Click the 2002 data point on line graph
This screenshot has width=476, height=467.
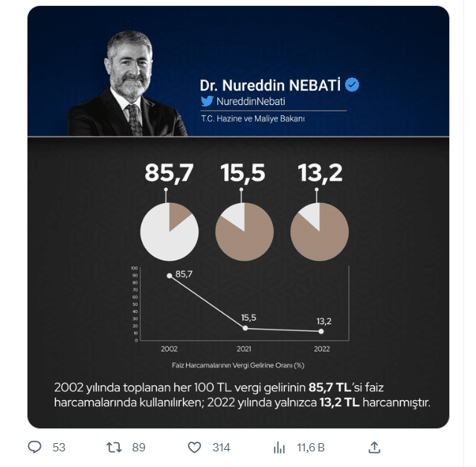point(170,276)
